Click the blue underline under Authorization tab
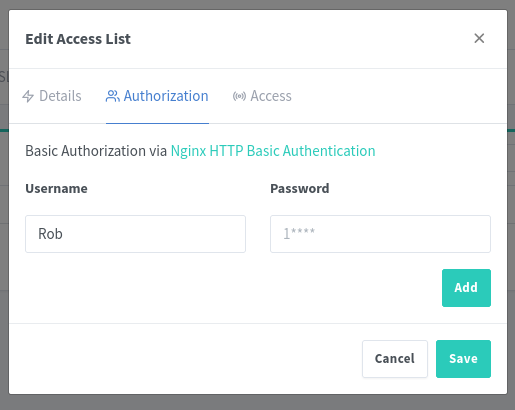Image resolution: width=515 pixels, height=410 pixels. pos(157,123)
